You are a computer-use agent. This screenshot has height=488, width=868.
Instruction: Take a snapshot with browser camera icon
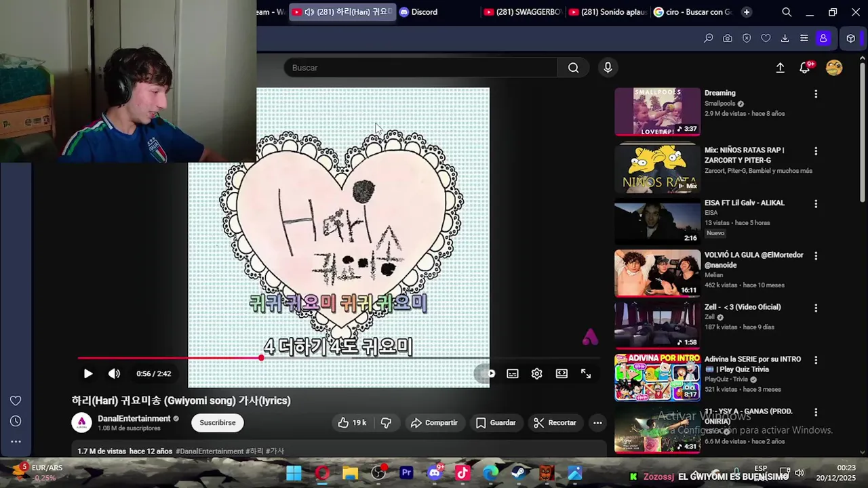pos(728,39)
